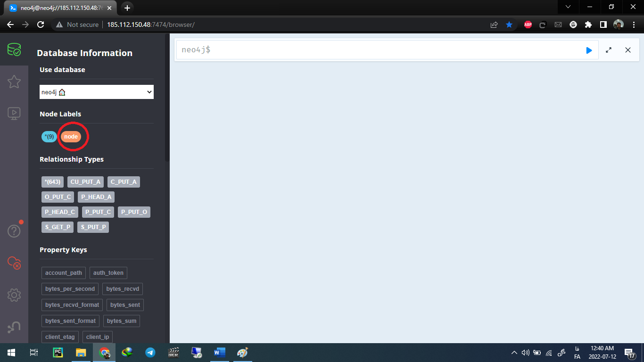Click the bytes_sent_format property key
The height and width of the screenshot is (362, 644).
(x=70, y=321)
